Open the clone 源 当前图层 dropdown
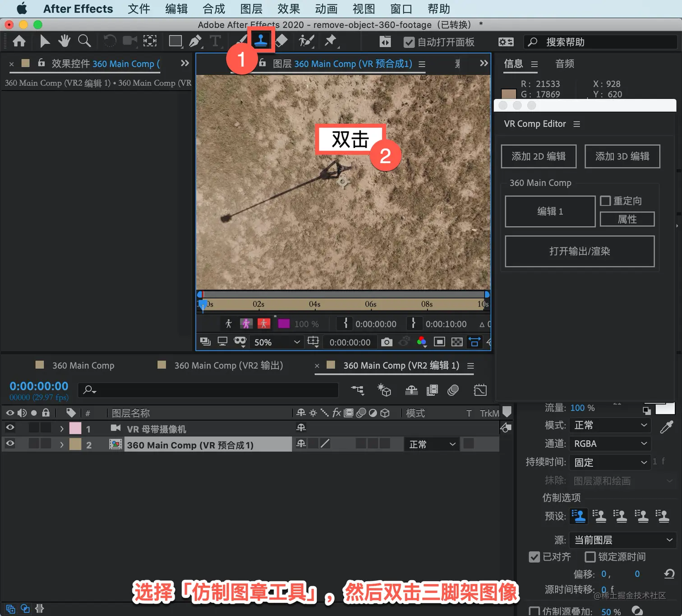The image size is (682, 616). (x=623, y=540)
